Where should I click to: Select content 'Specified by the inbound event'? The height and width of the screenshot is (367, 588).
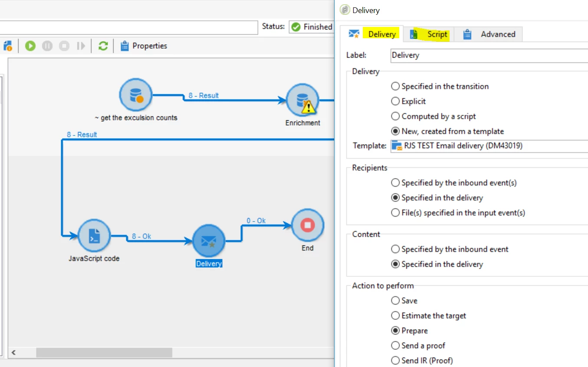pyautogui.click(x=450, y=249)
